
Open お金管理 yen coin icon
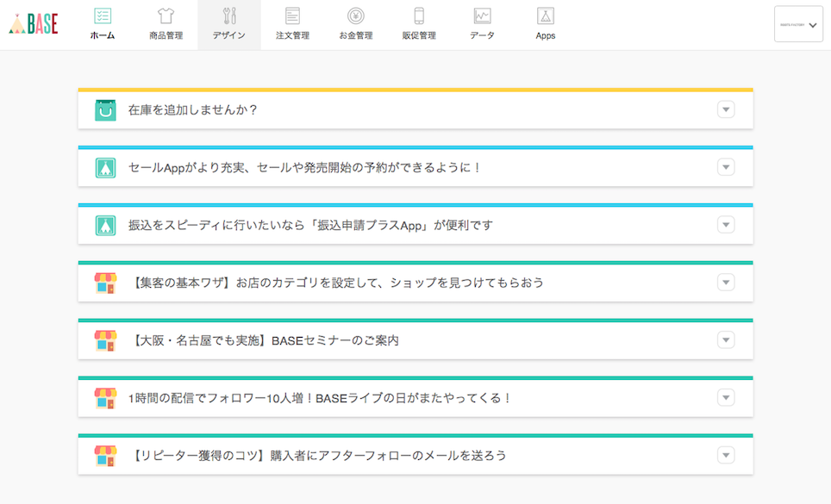pyautogui.click(x=355, y=16)
